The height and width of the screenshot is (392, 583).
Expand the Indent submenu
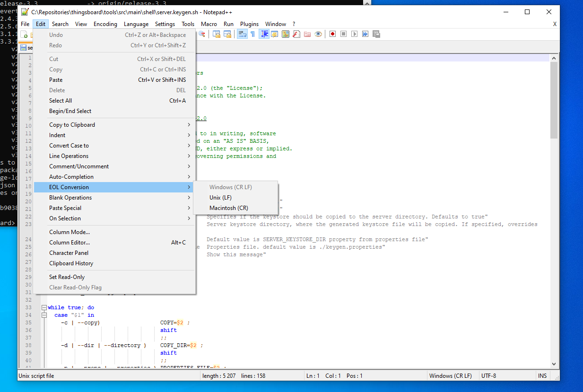(114, 135)
